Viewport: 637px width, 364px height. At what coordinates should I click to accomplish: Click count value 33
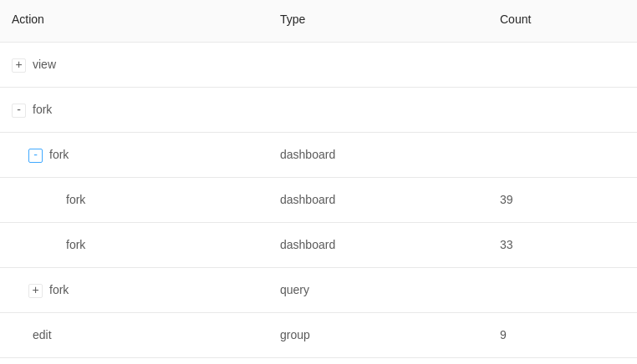pos(507,245)
